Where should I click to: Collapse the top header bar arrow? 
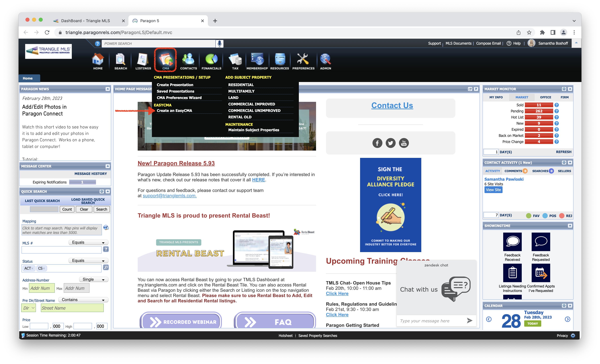tap(576, 43)
